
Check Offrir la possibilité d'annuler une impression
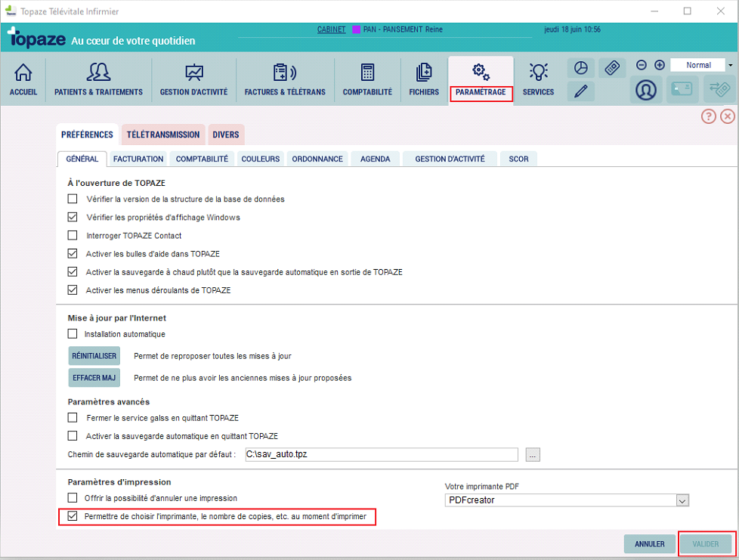pyautogui.click(x=72, y=498)
